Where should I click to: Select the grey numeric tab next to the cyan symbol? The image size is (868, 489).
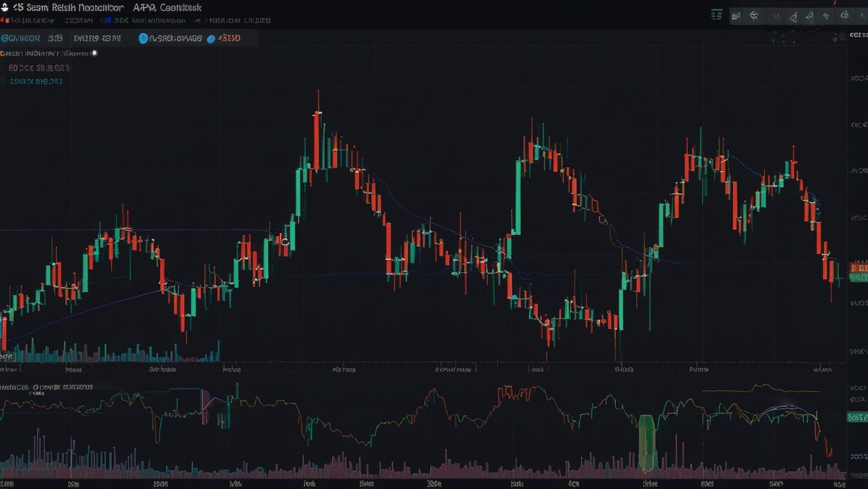coord(55,38)
